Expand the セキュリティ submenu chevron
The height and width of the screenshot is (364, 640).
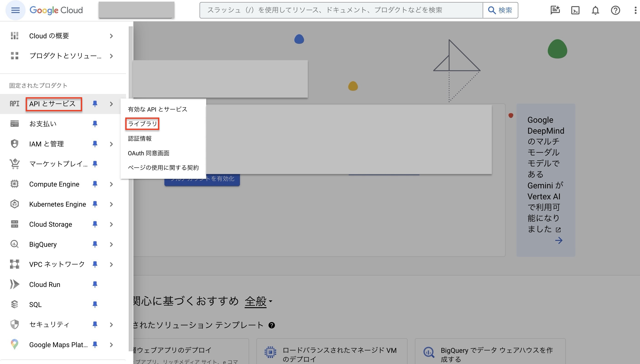111,325
